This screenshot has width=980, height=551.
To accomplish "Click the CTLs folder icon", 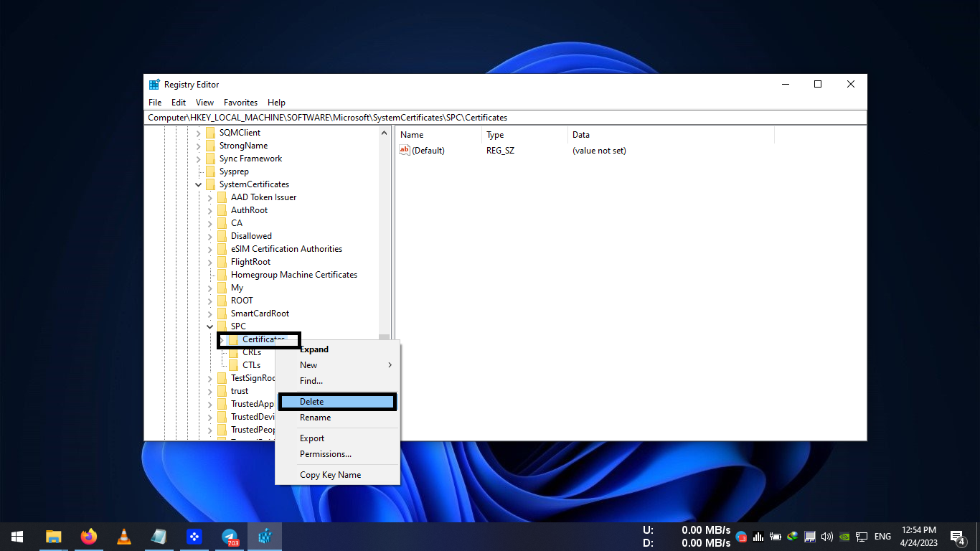I will [x=233, y=365].
